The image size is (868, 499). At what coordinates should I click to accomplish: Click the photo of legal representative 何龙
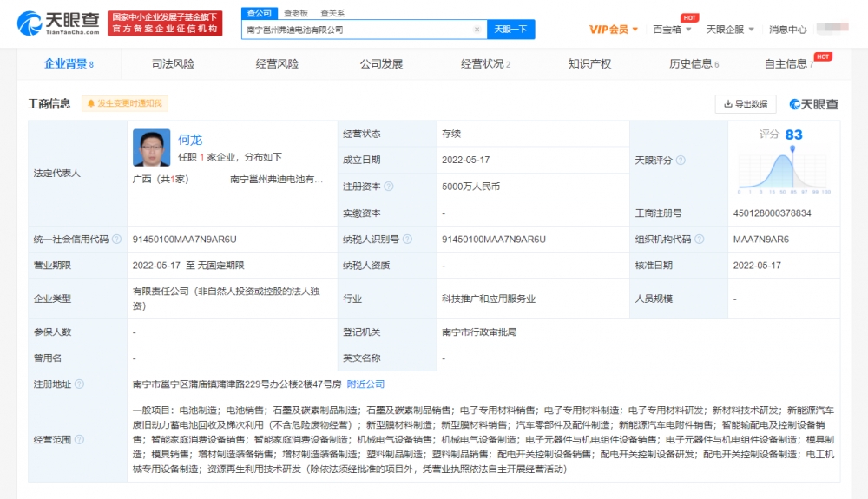point(151,148)
